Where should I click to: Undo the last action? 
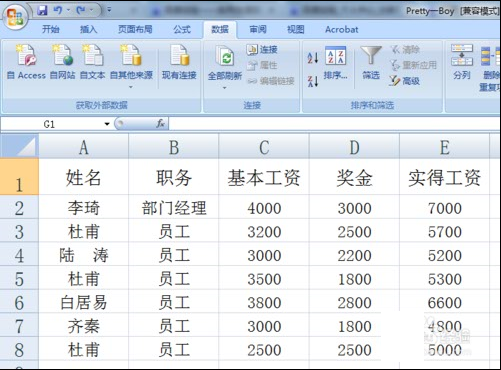(58, 10)
